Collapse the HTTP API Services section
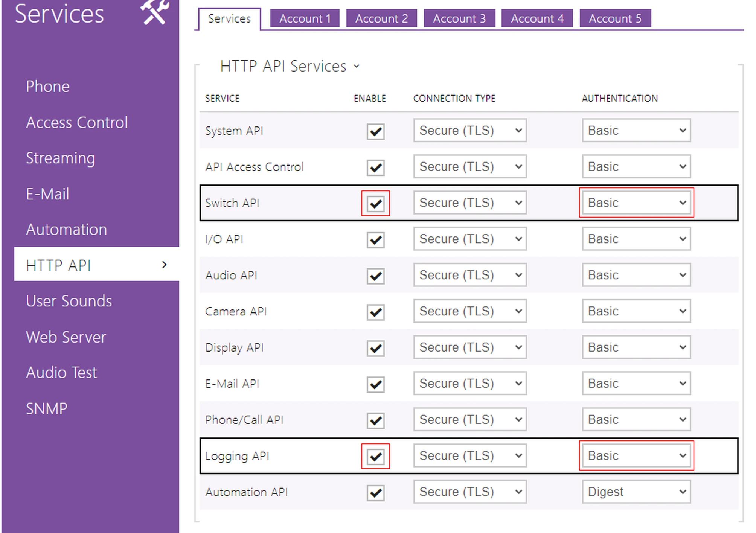 click(x=290, y=66)
